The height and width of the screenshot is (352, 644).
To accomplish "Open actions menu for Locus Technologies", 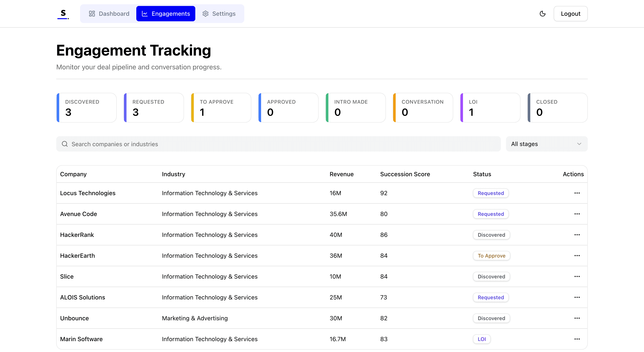I will [x=577, y=193].
